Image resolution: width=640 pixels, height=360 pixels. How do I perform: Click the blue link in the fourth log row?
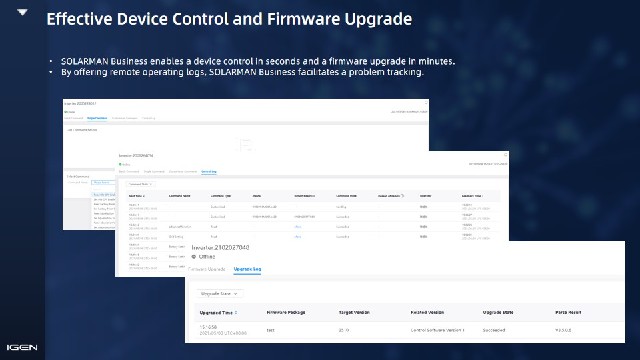pyautogui.click(x=298, y=236)
